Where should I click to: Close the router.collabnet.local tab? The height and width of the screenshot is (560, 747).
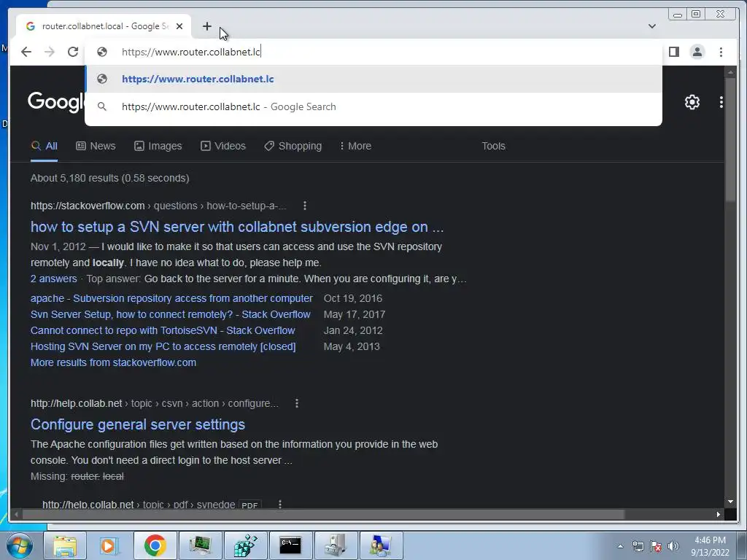click(179, 26)
